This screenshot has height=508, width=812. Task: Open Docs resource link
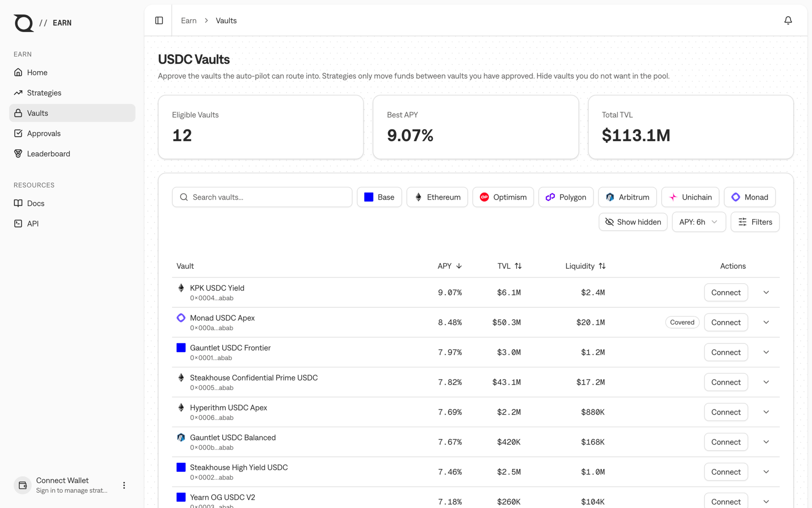click(72, 203)
